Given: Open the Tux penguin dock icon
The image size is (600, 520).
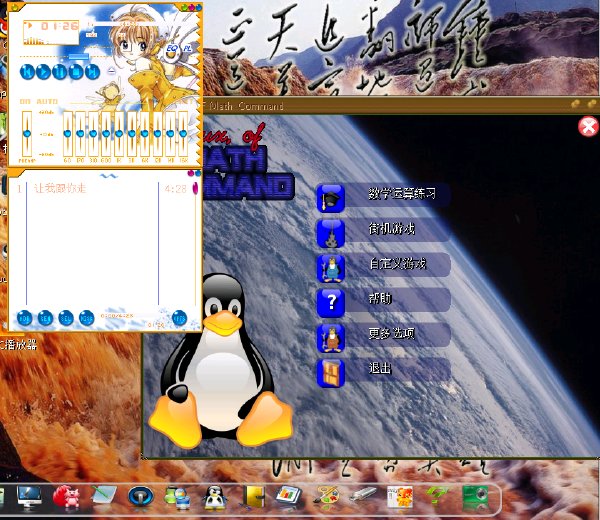Looking at the screenshot, I should click(x=214, y=497).
